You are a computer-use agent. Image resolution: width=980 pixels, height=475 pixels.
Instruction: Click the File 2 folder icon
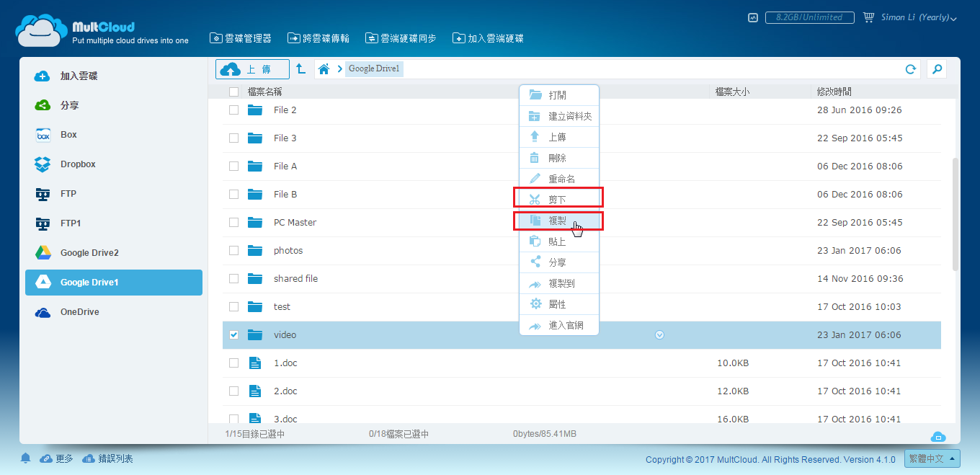tap(255, 110)
